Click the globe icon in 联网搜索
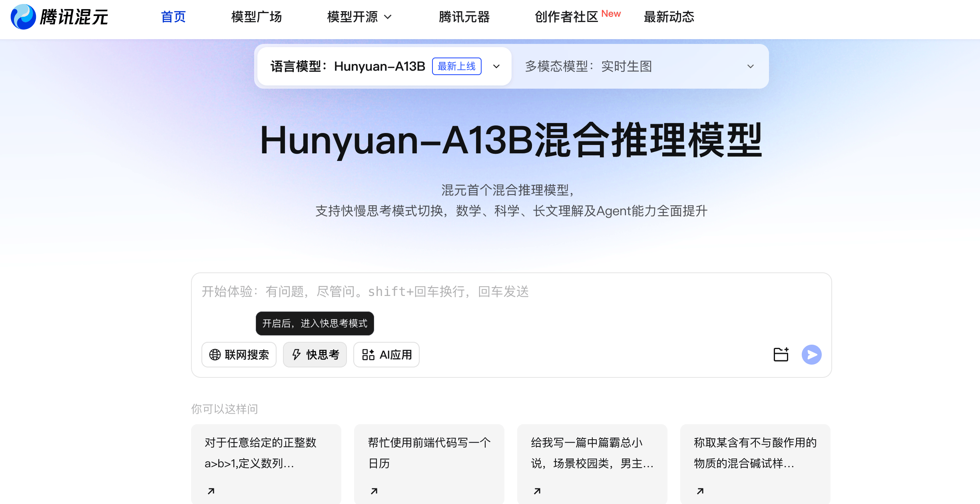Image resolution: width=980 pixels, height=504 pixels. point(215,355)
